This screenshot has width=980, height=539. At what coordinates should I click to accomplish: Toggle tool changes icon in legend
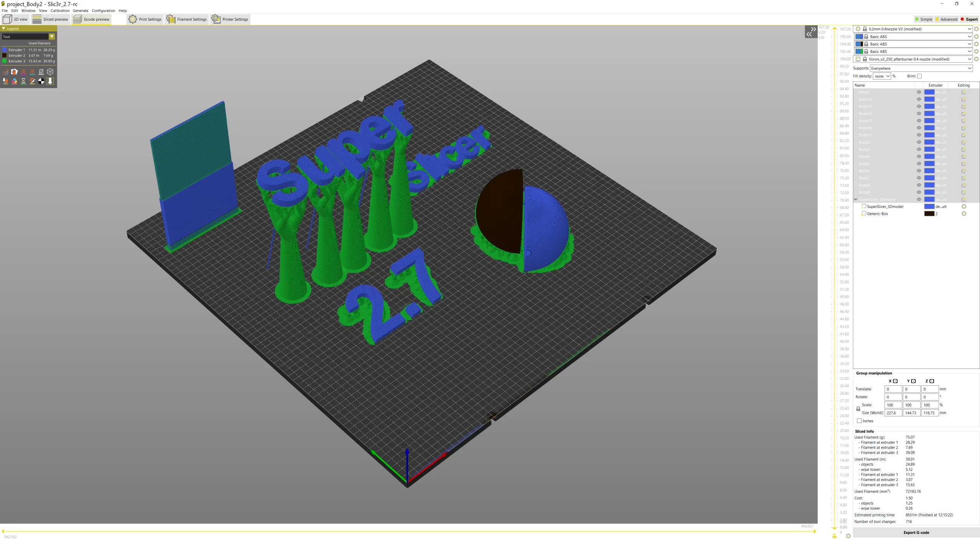pos(5,81)
